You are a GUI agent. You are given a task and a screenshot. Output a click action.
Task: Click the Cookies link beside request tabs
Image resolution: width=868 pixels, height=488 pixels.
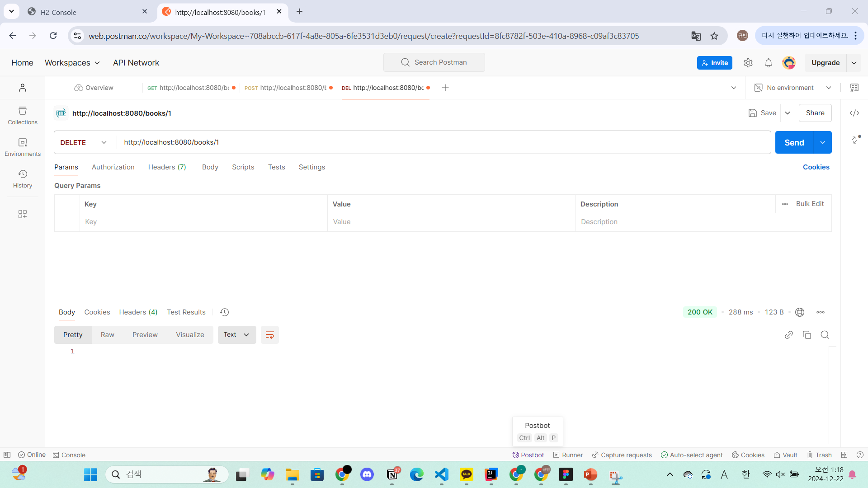[x=816, y=167]
